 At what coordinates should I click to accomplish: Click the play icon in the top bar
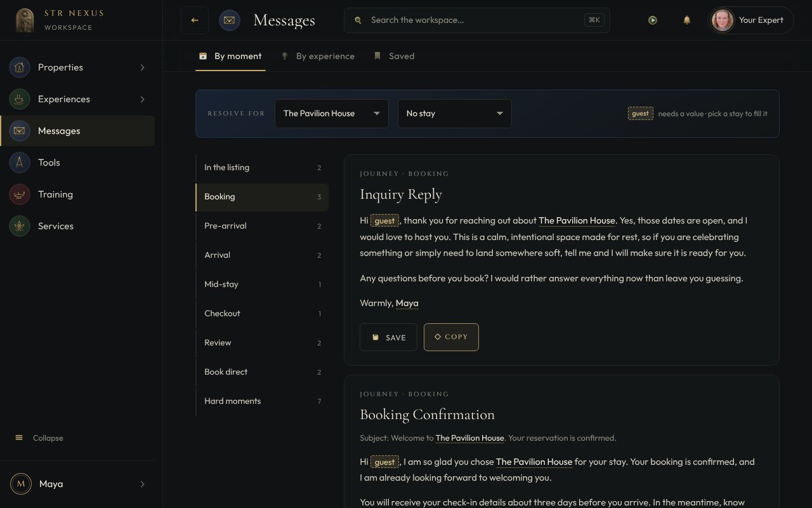tap(653, 20)
